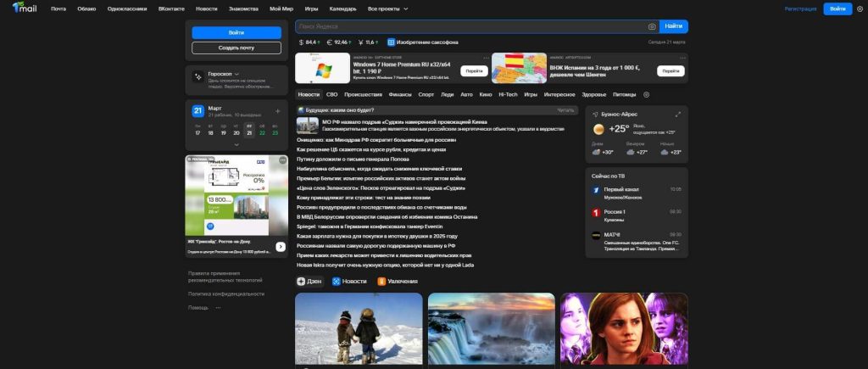
Task: Select calendar day 22
Action: [263, 133]
